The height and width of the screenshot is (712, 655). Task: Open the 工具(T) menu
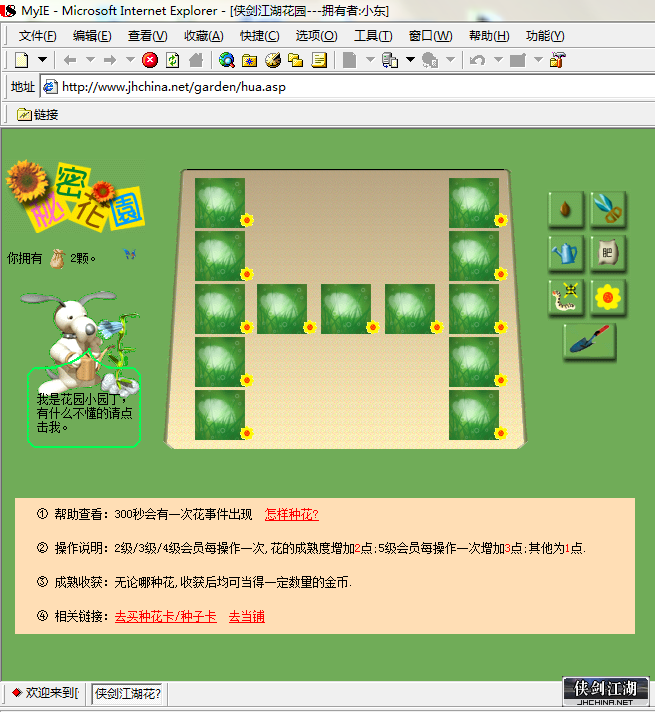[373, 35]
